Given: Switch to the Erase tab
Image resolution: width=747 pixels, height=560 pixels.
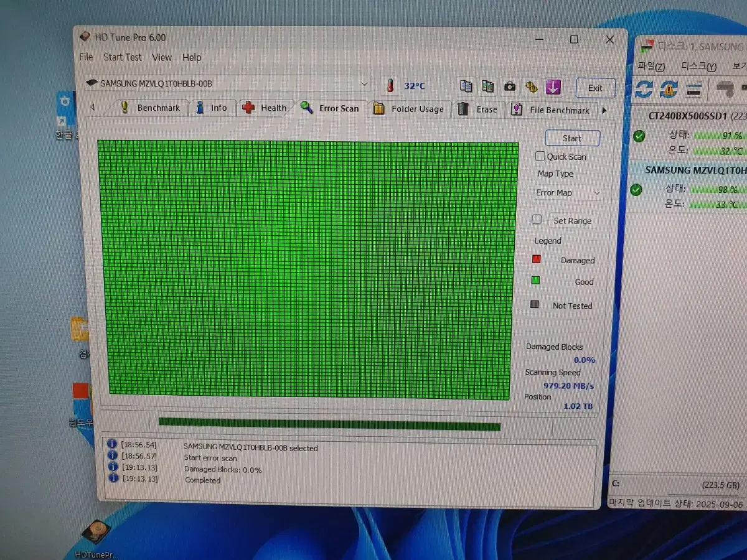Looking at the screenshot, I should click(x=478, y=110).
